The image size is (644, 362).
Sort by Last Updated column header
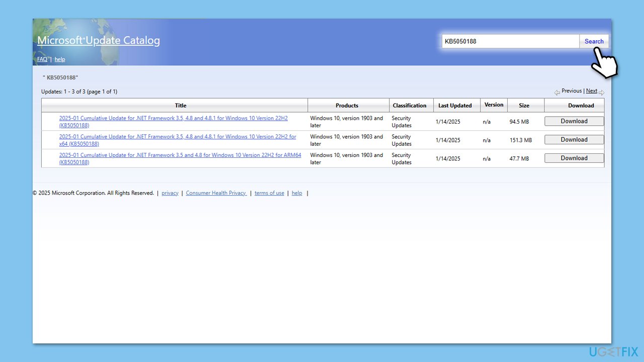click(455, 106)
